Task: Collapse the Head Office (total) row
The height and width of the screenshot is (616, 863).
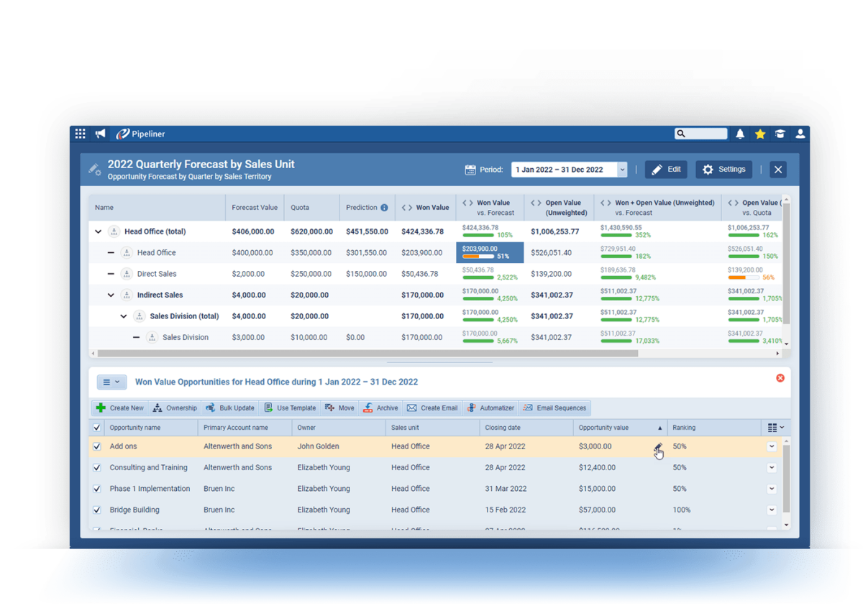Action: (98, 231)
